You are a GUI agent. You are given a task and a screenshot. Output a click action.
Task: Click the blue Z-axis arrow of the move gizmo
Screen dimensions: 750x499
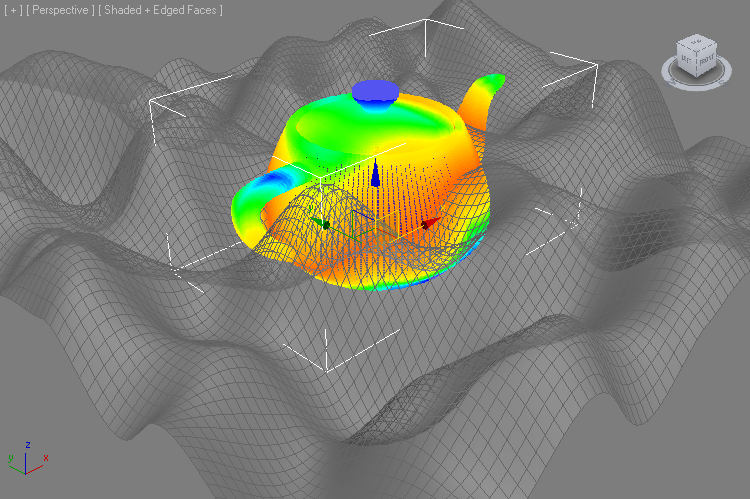coord(375,175)
